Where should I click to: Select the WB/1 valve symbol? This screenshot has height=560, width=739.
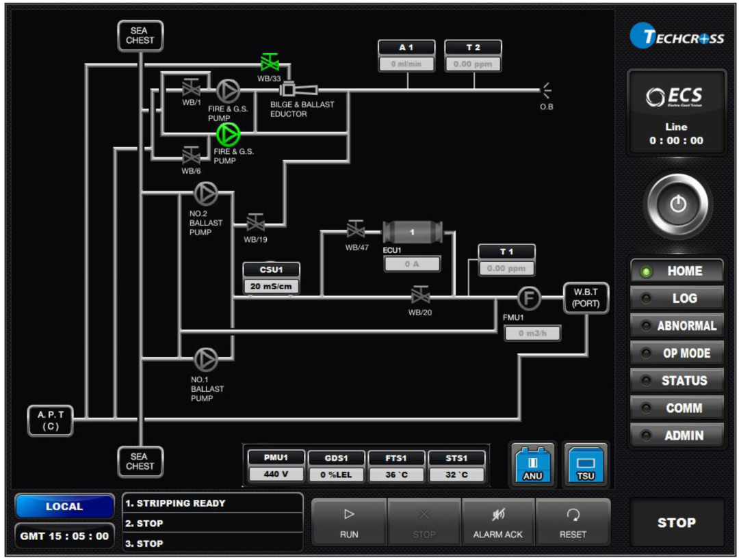point(191,89)
